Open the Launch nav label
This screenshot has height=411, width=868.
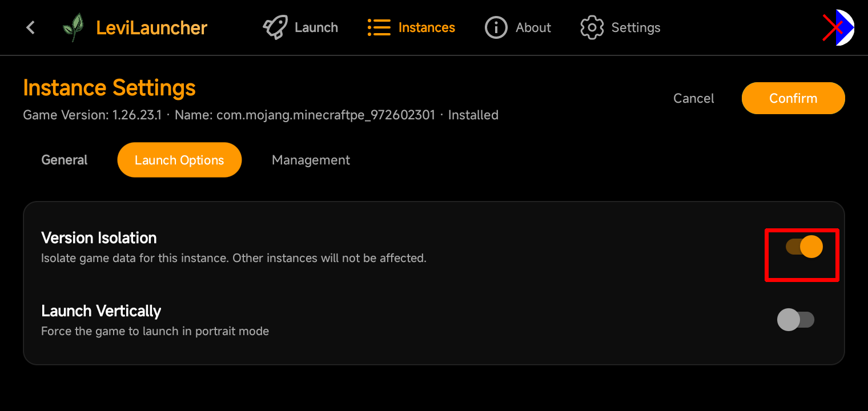coord(316,27)
